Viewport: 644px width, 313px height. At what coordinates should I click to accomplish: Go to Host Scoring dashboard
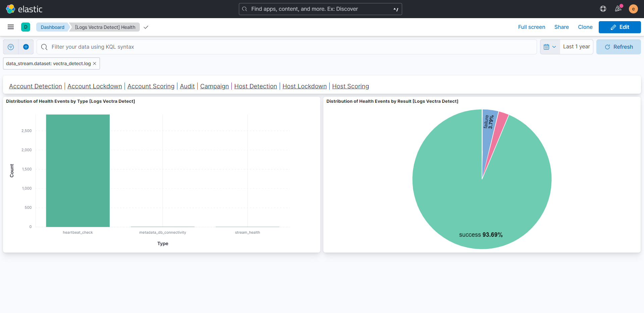click(x=351, y=86)
